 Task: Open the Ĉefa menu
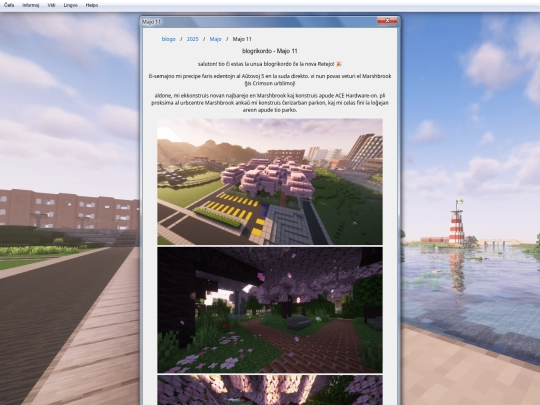(9, 5)
